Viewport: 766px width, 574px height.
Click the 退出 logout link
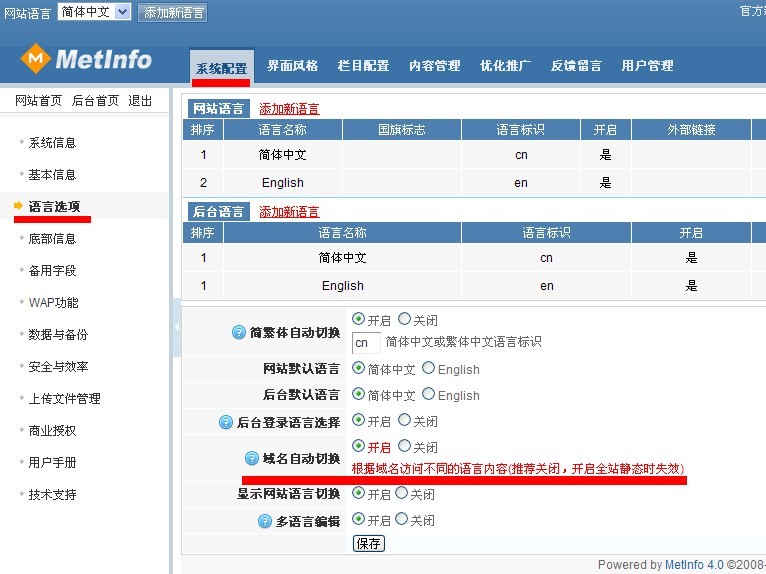click(x=140, y=101)
